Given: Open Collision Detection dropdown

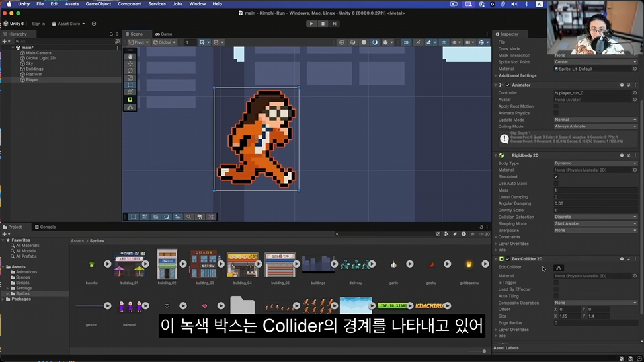Looking at the screenshot, I should pos(596,217).
